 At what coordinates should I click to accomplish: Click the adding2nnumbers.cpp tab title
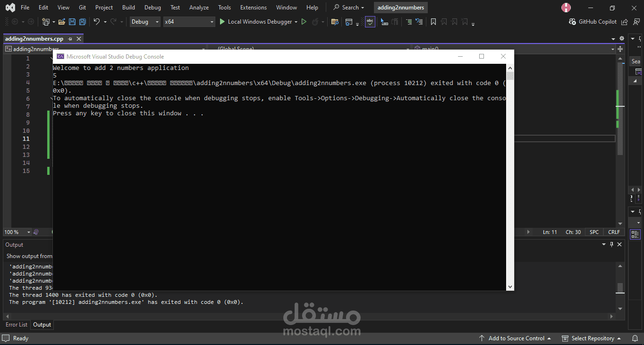34,39
